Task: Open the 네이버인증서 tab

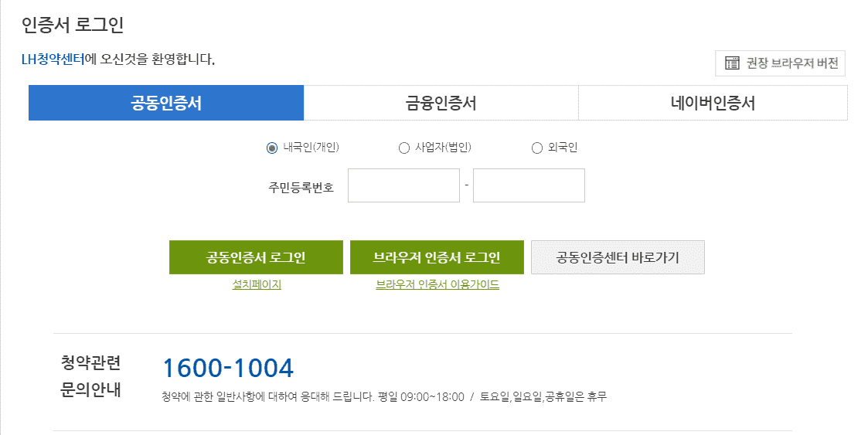Action: [x=713, y=103]
